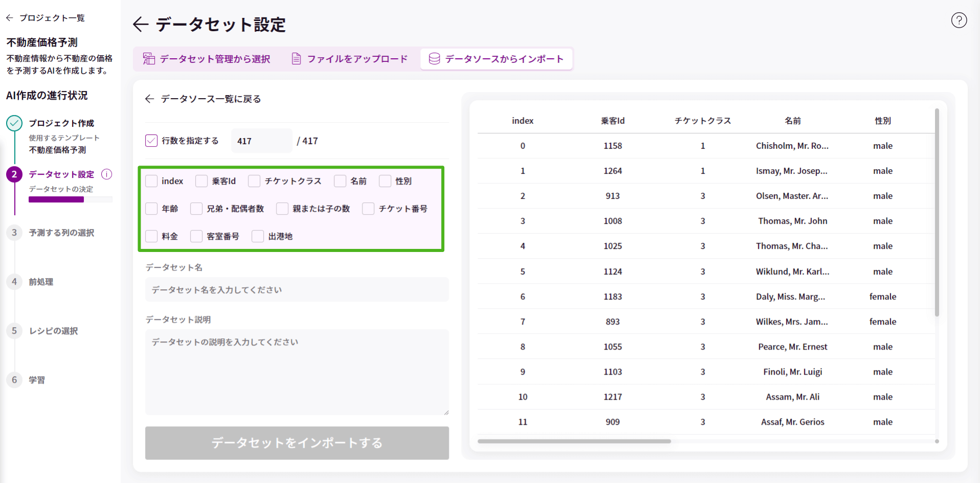Click cell Pearce, Mr. Ernest
This screenshot has height=483, width=980.
pyautogui.click(x=792, y=347)
